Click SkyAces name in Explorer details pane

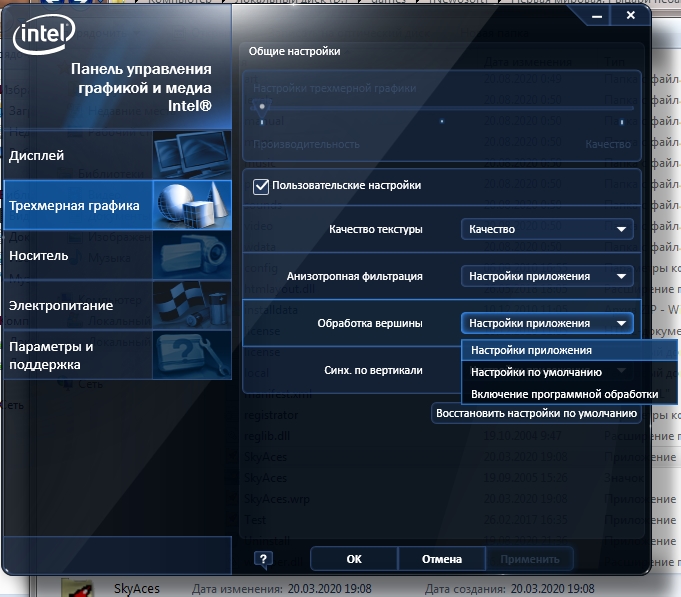click(137, 589)
